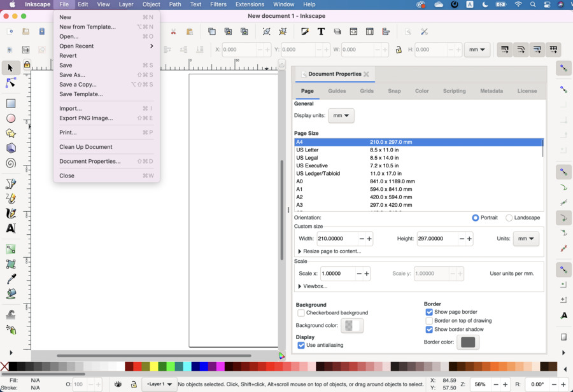Choose the Mesh gradient tool
This screenshot has width=573, height=392.
coord(11,264)
